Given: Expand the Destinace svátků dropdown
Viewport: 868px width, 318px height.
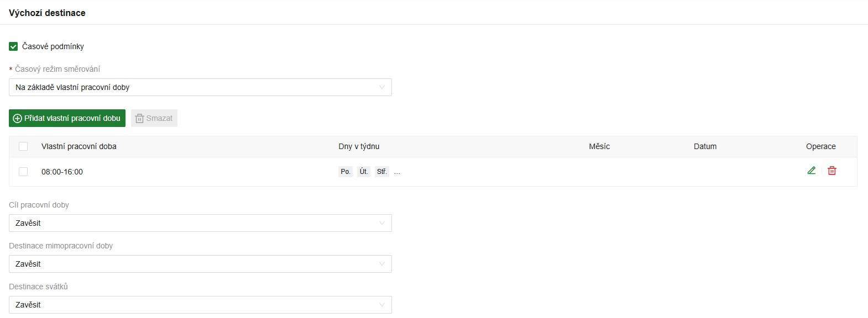Looking at the screenshot, I should pyautogui.click(x=200, y=305).
